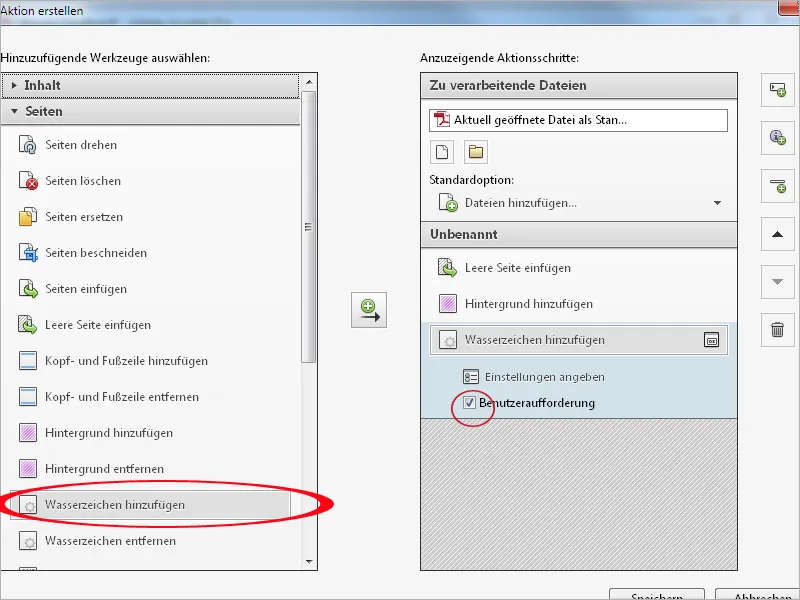Viewport: 800px width, 600px height.
Task: Click the Seiten löschen icon
Action: click(x=28, y=181)
